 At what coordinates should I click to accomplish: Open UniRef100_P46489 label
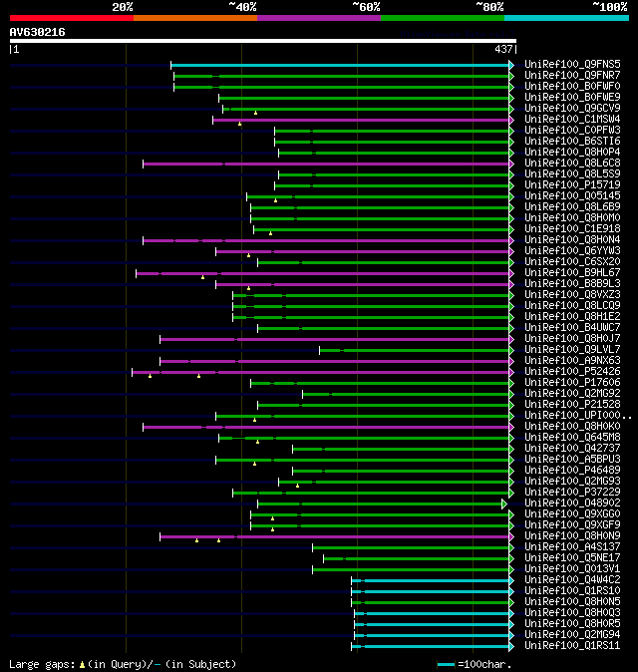[x=572, y=471]
